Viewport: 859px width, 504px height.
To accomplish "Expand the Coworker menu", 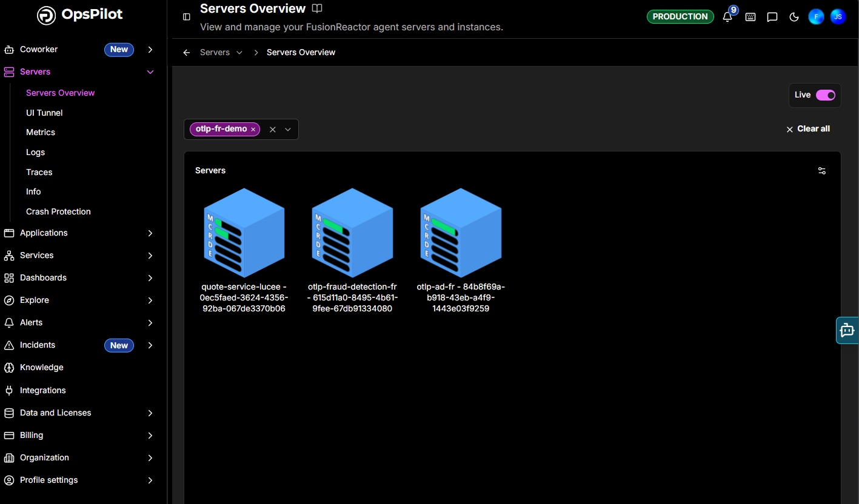I will pos(150,50).
